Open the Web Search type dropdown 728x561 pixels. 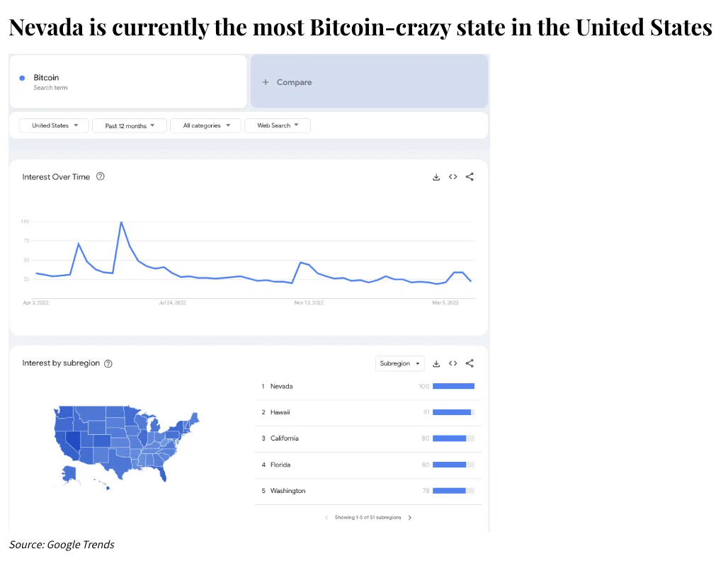click(x=277, y=125)
